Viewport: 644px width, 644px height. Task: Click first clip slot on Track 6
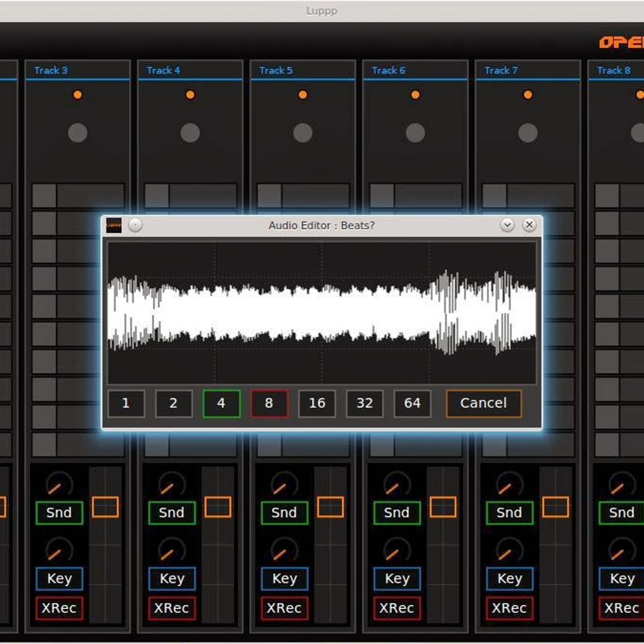[415, 196]
